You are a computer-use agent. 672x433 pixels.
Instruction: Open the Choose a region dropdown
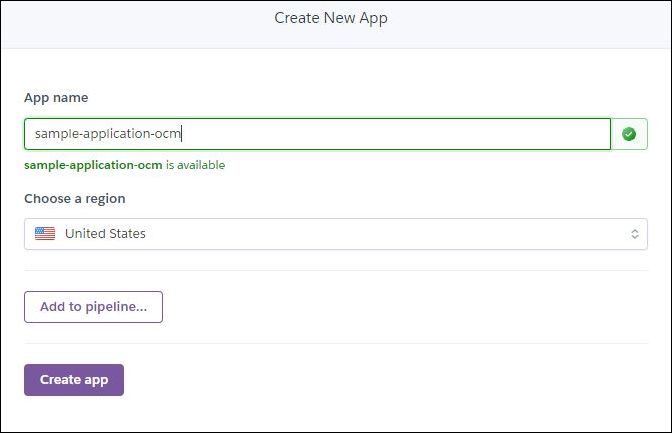(x=335, y=234)
